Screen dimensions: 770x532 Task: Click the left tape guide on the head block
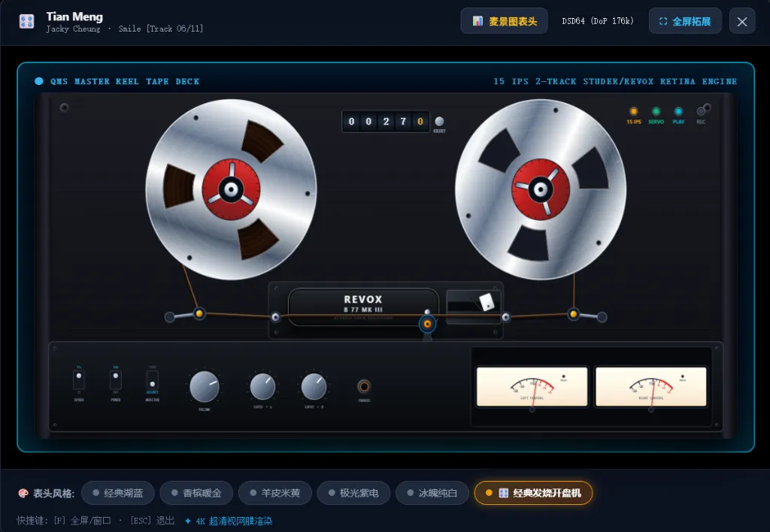[x=275, y=317]
